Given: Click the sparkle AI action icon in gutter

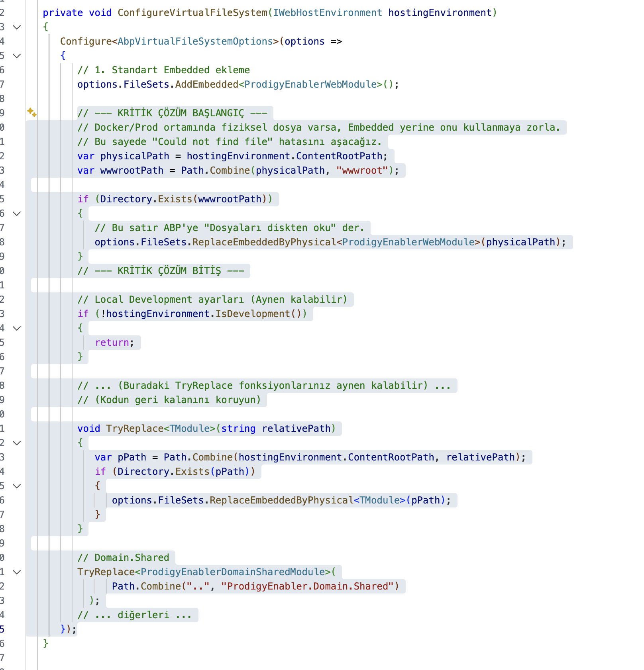Looking at the screenshot, I should point(32,113).
